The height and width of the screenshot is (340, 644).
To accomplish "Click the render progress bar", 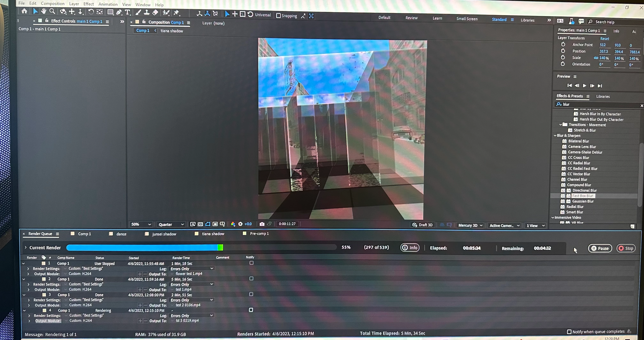I will (201, 247).
